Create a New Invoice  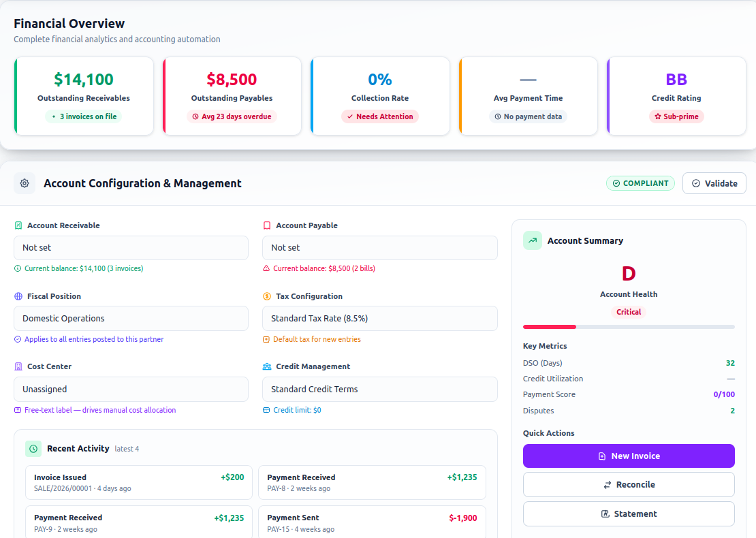629,456
